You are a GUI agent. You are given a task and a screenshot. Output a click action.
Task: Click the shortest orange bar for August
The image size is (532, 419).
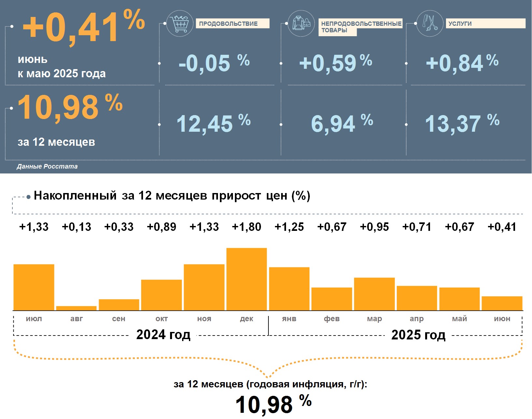click(76, 308)
